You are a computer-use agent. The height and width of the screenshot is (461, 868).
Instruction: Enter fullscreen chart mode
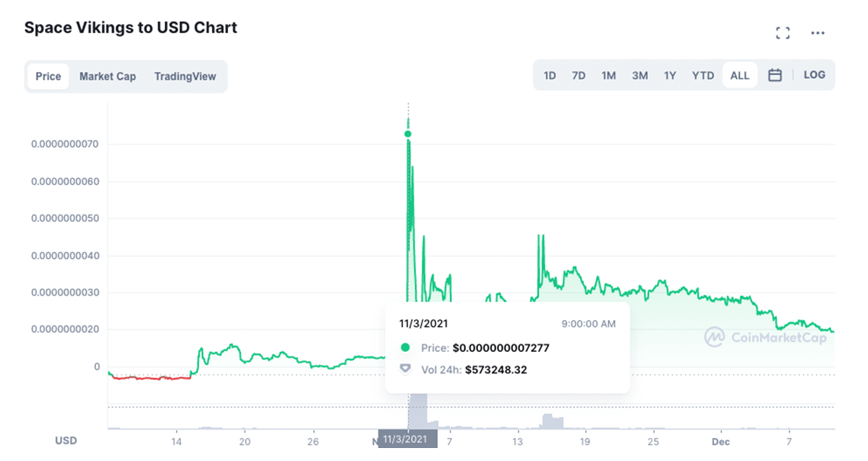pos(782,33)
